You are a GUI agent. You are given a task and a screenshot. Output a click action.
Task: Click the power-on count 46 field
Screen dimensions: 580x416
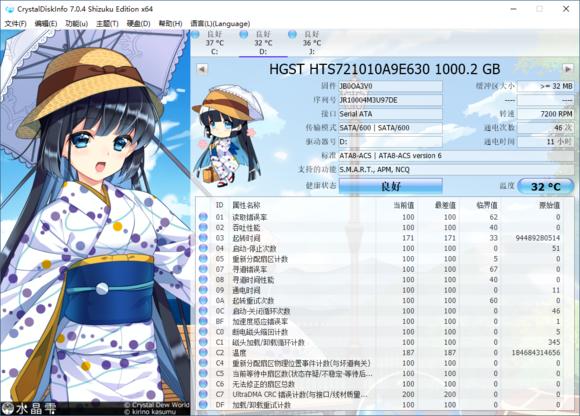click(546, 128)
